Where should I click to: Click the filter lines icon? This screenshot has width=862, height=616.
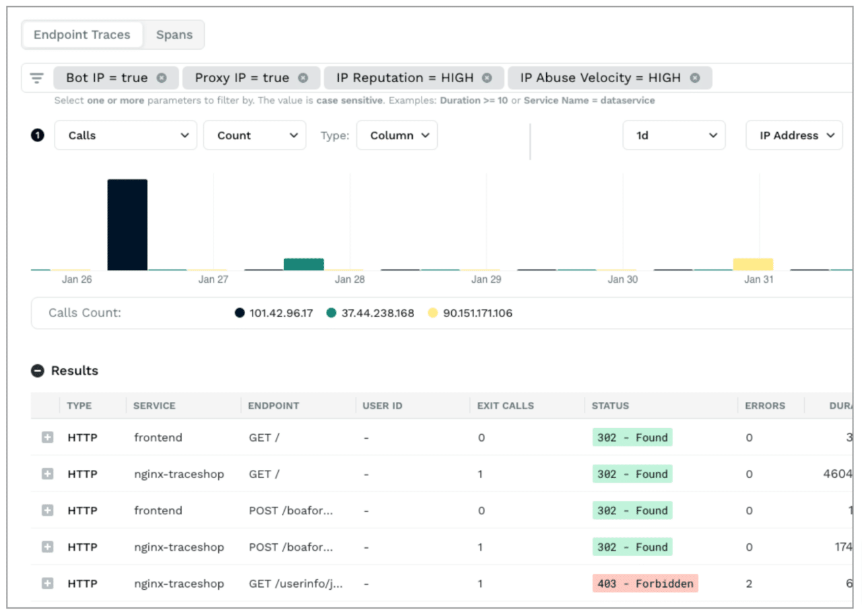point(37,78)
